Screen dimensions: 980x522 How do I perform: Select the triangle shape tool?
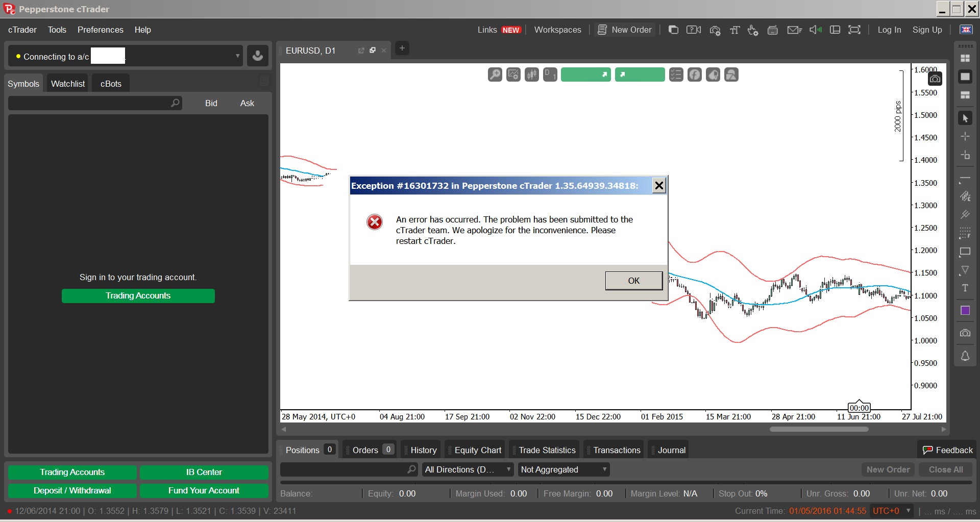pos(965,270)
